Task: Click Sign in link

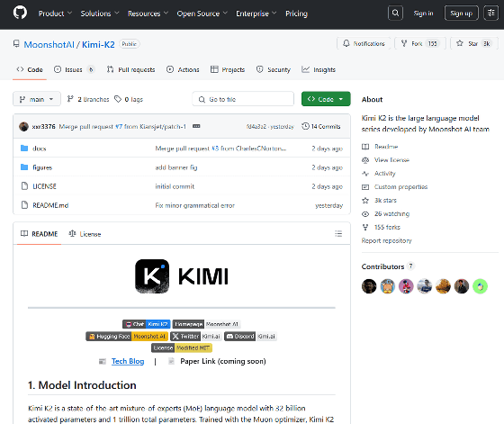Action: (423, 14)
